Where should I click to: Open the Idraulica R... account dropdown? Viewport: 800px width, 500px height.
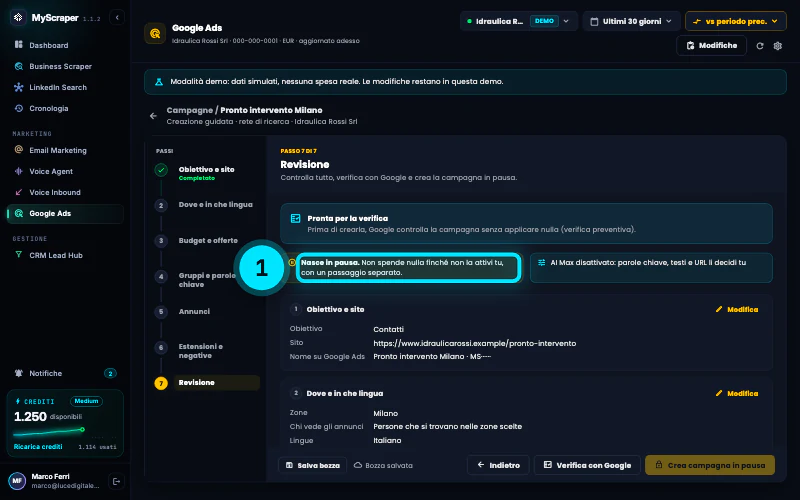click(519, 21)
